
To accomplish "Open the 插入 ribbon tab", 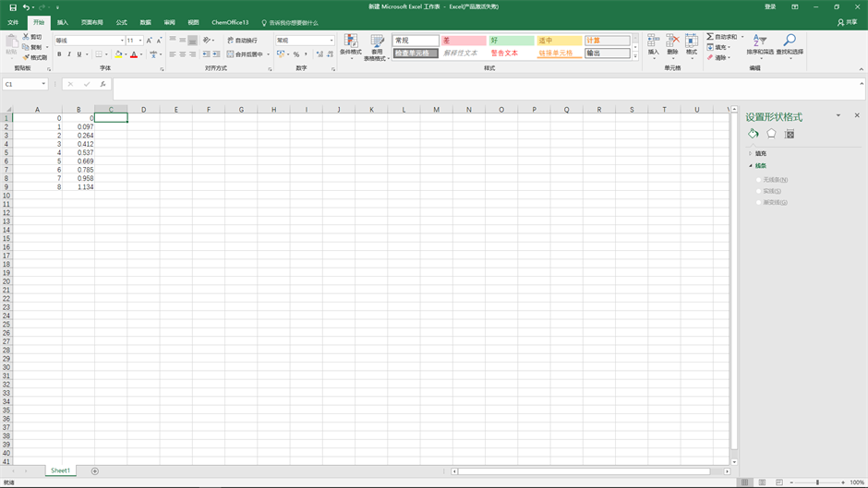I will point(62,22).
